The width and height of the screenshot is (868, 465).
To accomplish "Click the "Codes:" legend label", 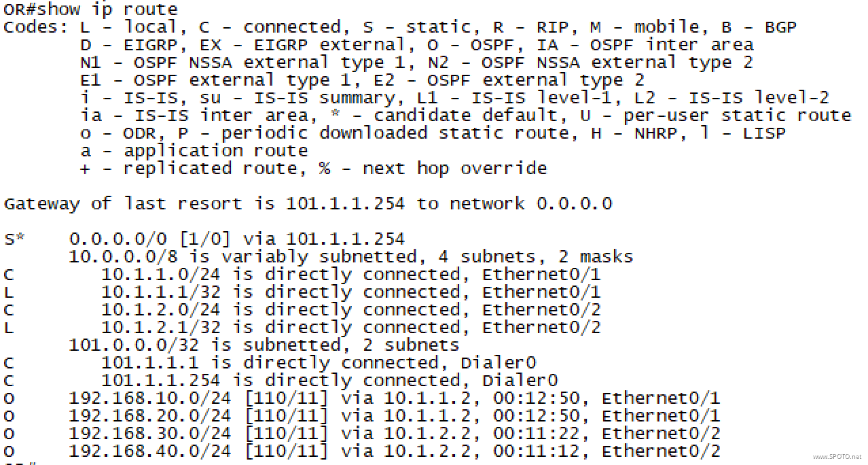I will pyautogui.click(x=35, y=27).
